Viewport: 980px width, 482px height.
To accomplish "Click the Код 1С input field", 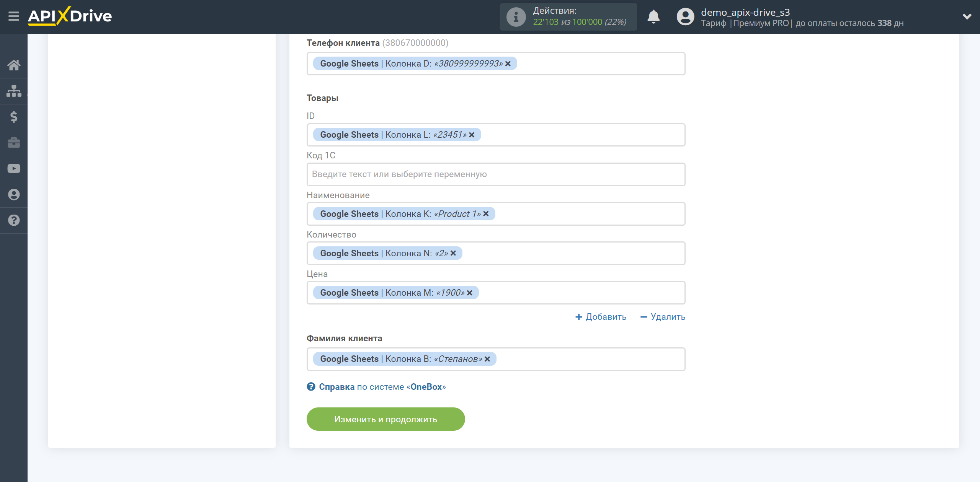I will pos(496,174).
